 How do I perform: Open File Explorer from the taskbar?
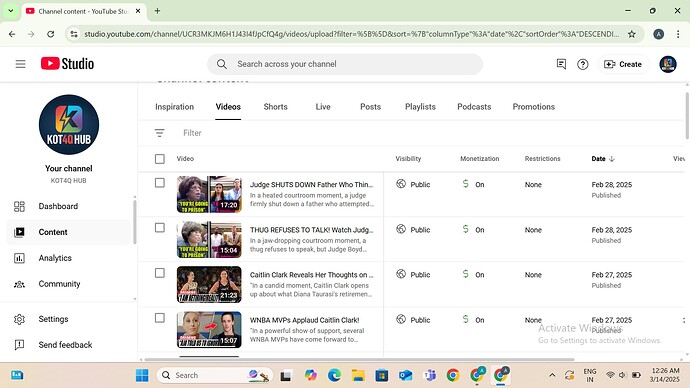tap(358, 375)
